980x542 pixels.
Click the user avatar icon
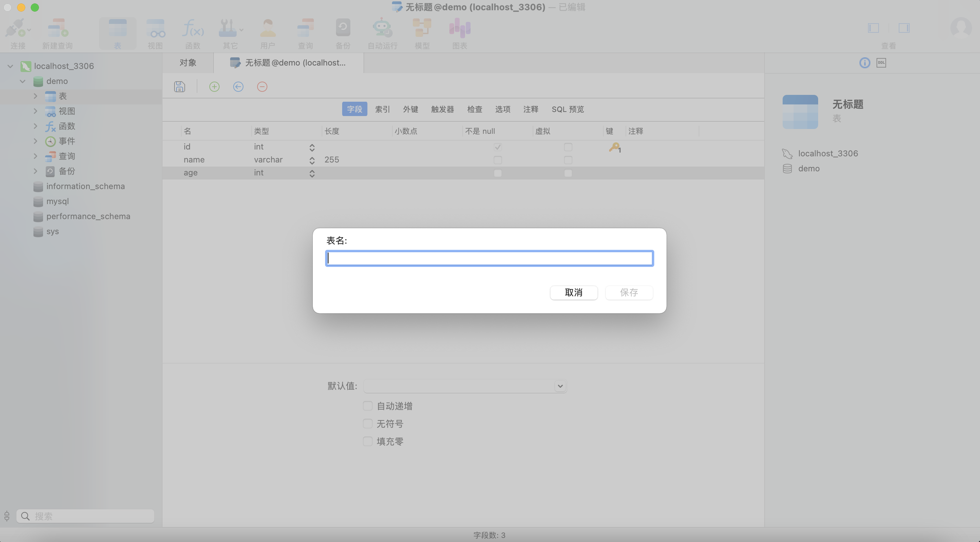(961, 28)
